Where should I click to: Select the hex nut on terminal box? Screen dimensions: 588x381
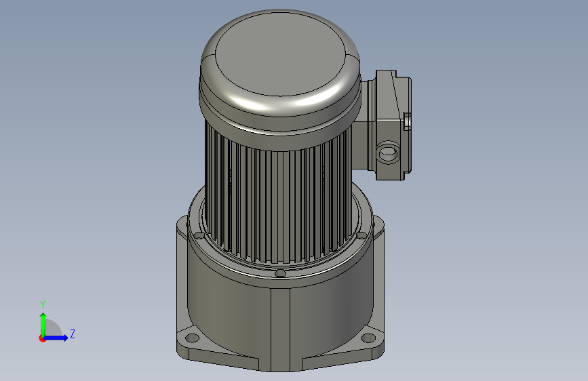click(407, 121)
